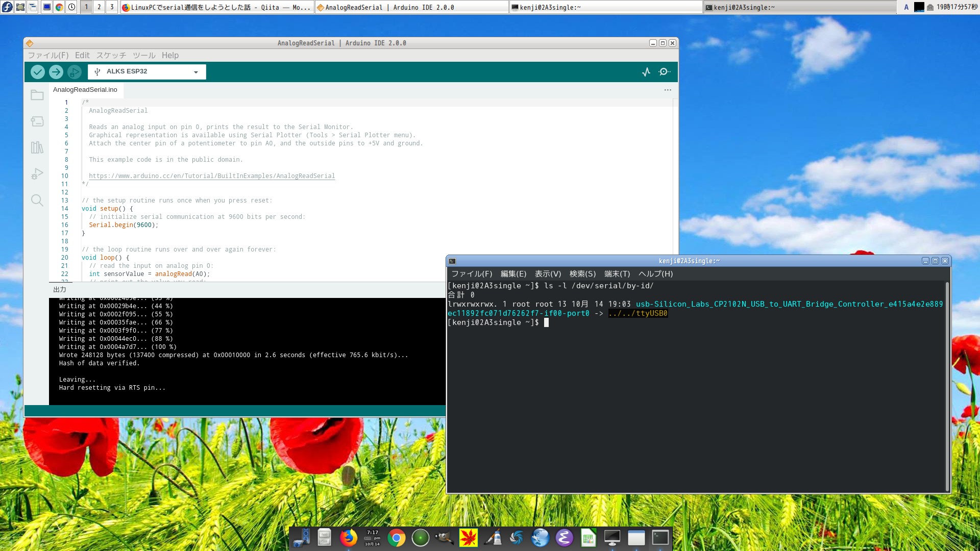Launch Firefox from the bottom dock

(x=348, y=538)
